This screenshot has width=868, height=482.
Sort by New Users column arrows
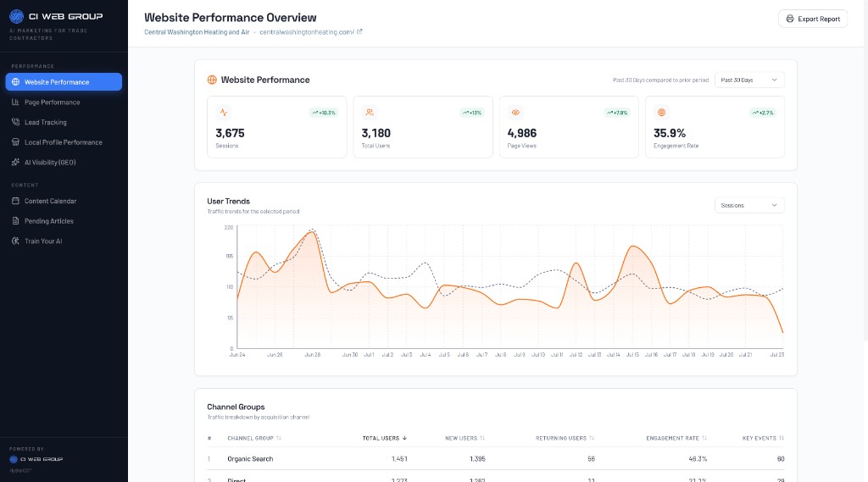pos(482,438)
